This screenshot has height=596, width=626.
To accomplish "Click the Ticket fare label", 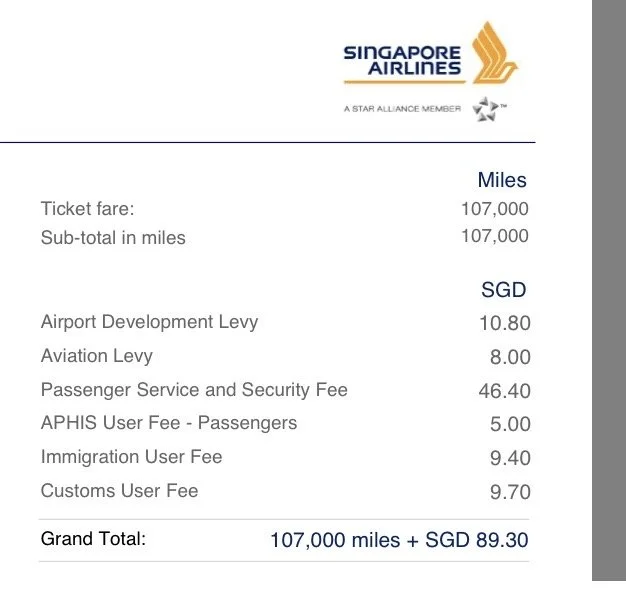I will (x=87, y=208).
